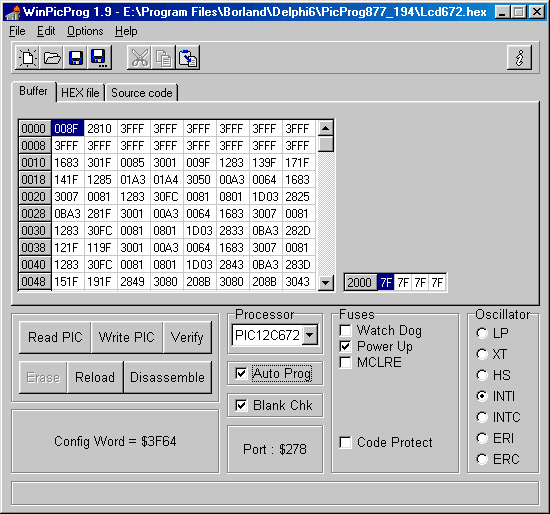
Task: Click the Paste clipboard icon
Action: tap(188, 58)
